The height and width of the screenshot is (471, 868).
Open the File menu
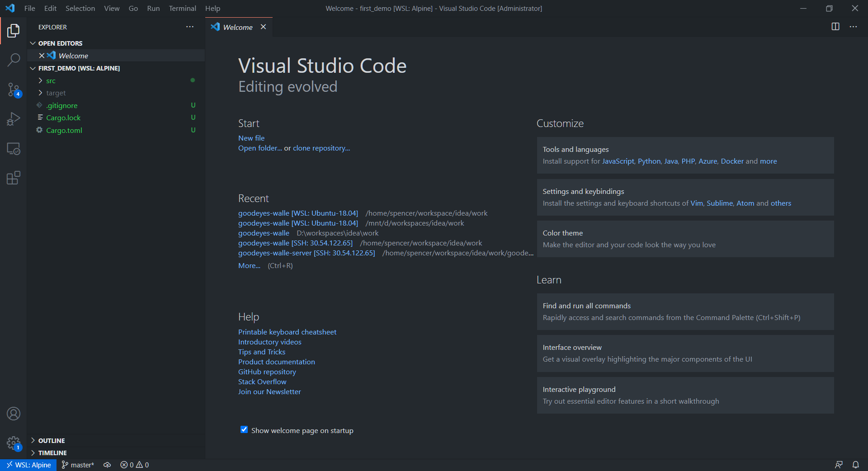30,8
